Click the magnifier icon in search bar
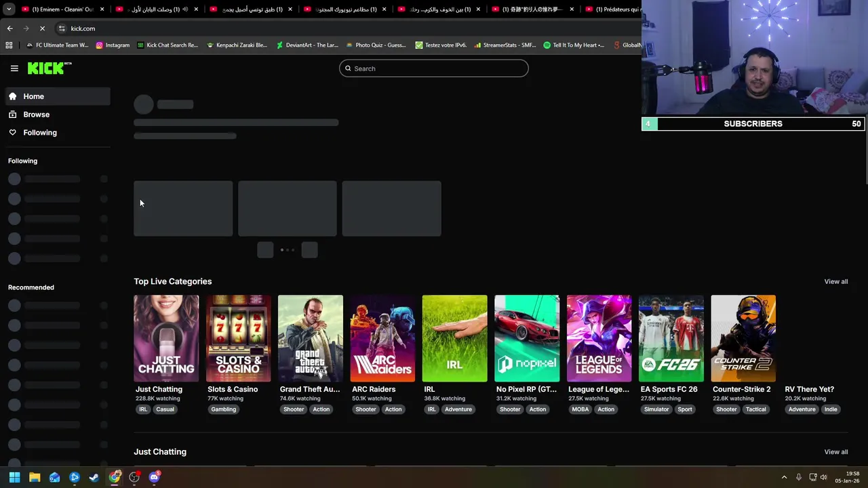Image resolution: width=868 pixels, height=488 pixels. 349,68
